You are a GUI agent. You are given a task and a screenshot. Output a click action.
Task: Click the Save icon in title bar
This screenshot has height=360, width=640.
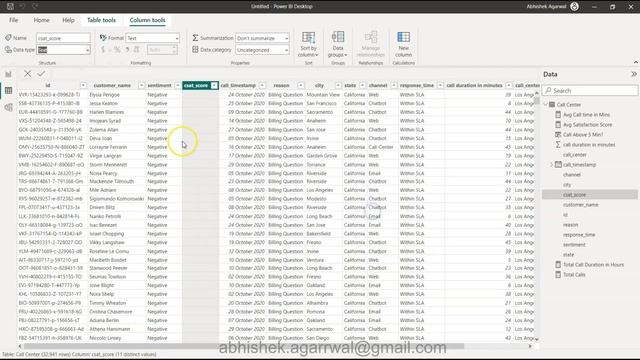(x=10, y=7)
